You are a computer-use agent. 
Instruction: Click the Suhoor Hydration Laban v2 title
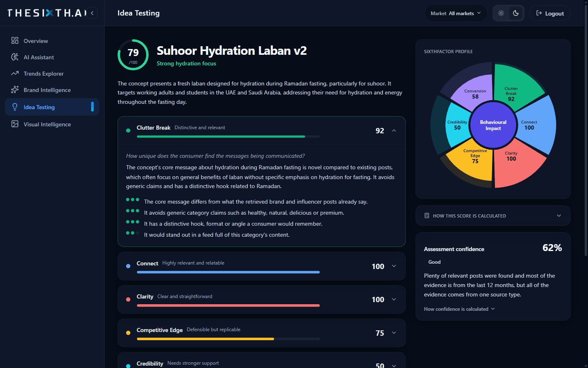[232, 51]
